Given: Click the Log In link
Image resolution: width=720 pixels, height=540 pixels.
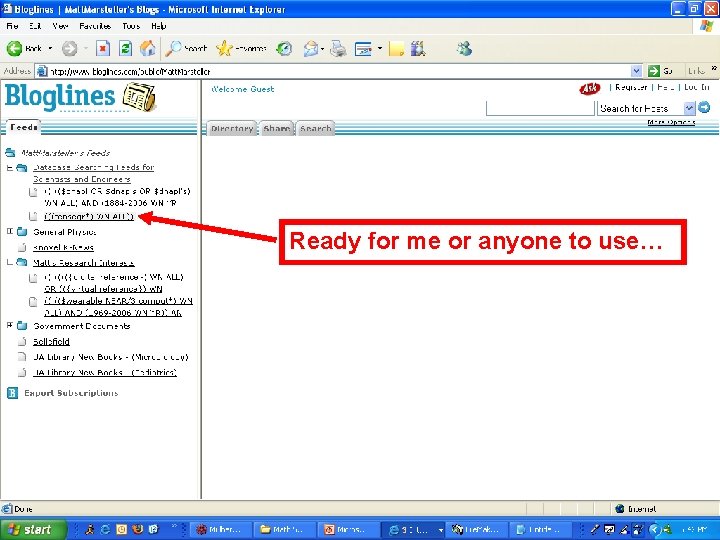Looking at the screenshot, I should (x=697, y=87).
